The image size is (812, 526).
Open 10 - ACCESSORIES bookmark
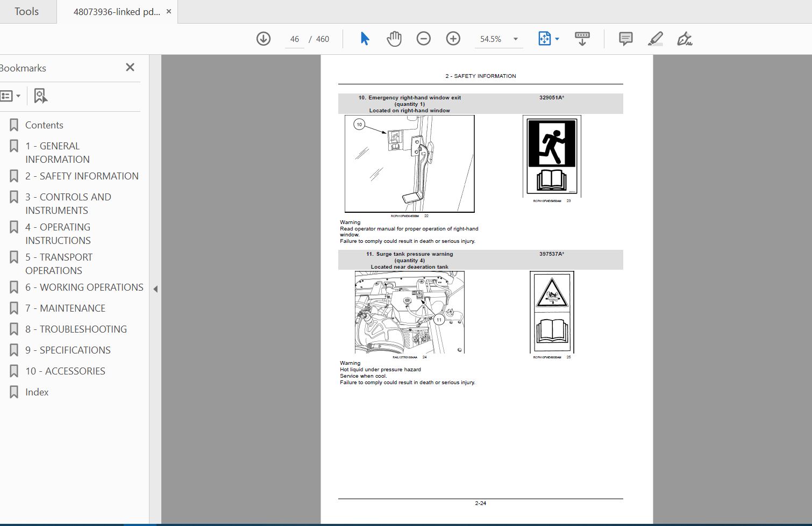(x=65, y=371)
